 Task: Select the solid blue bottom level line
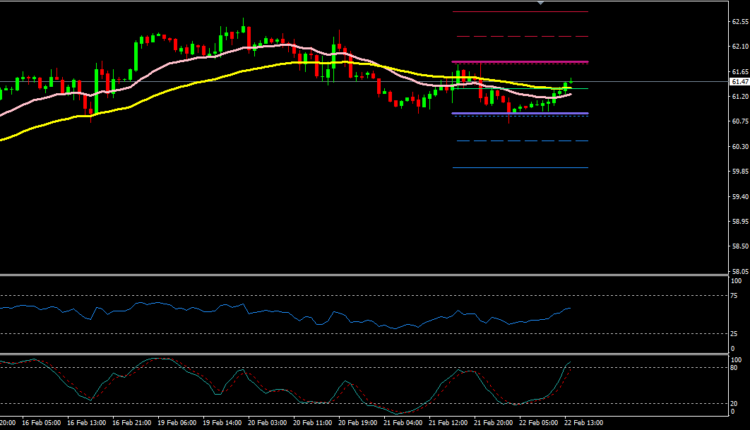point(520,167)
